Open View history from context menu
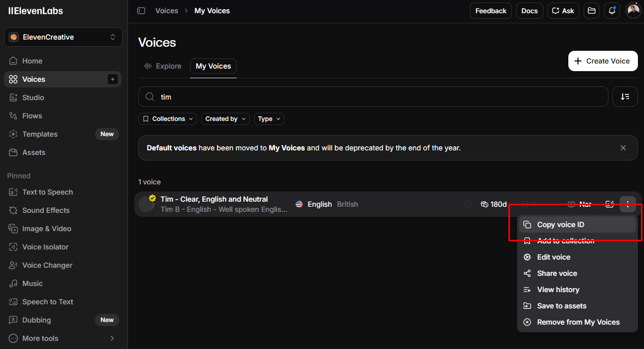The height and width of the screenshot is (349, 644). pyautogui.click(x=577, y=290)
